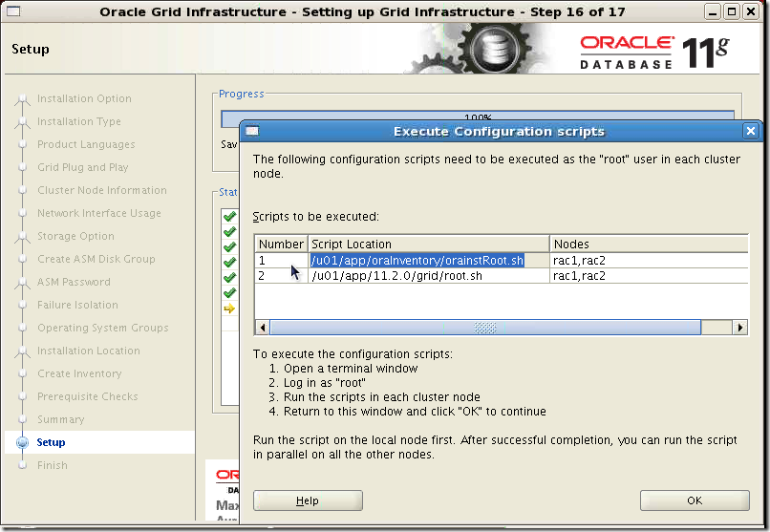The image size is (770, 532).
Task: Select Installation Location step in sidebar
Action: (89, 351)
